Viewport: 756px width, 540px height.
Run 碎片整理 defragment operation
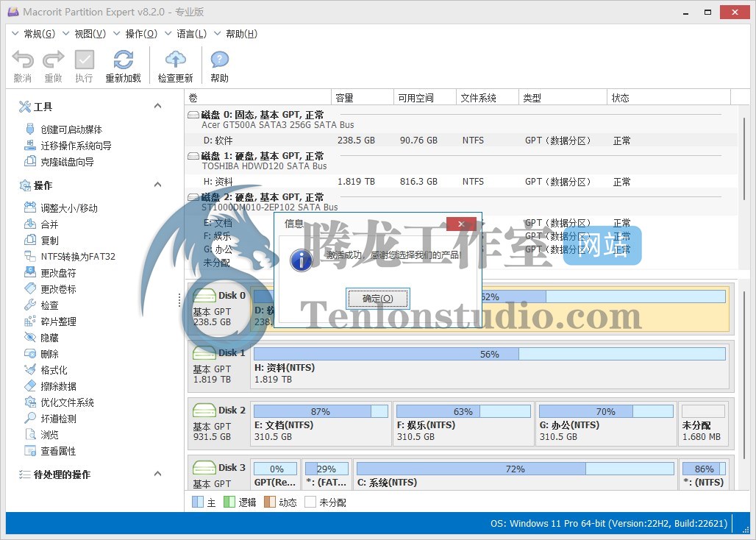(x=58, y=321)
